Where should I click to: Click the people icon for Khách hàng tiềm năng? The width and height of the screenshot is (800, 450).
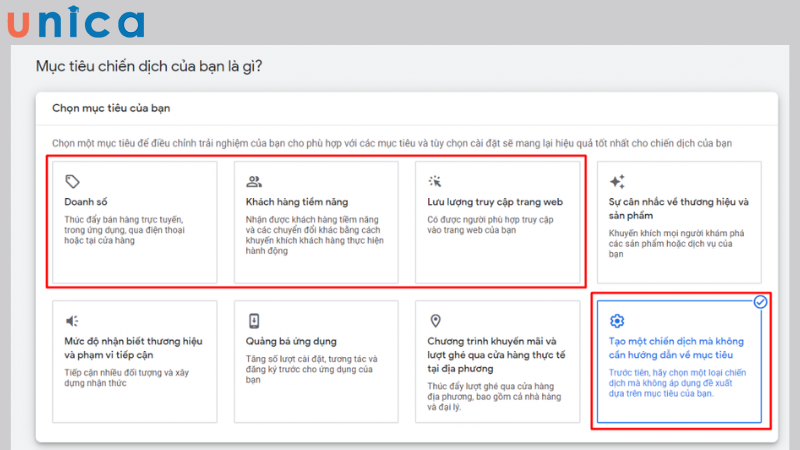click(x=254, y=181)
